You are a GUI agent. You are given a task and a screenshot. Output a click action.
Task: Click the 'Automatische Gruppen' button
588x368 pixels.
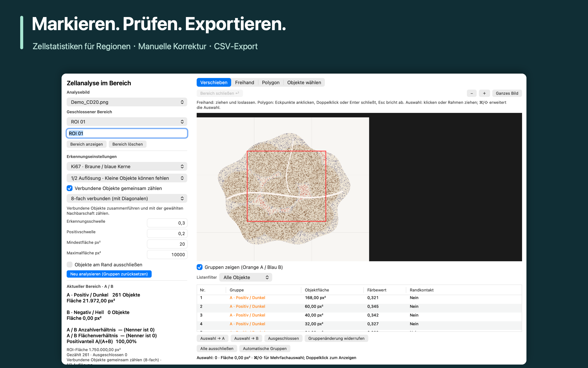(x=265, y=348)
